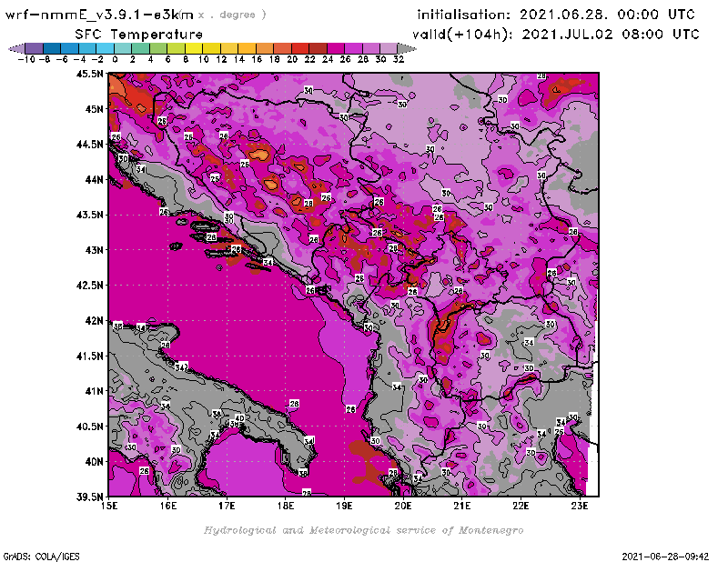Screen dimensions: 728x562
Task: Click the 40.5N latitude axis label
Action: tap(90, 427)
